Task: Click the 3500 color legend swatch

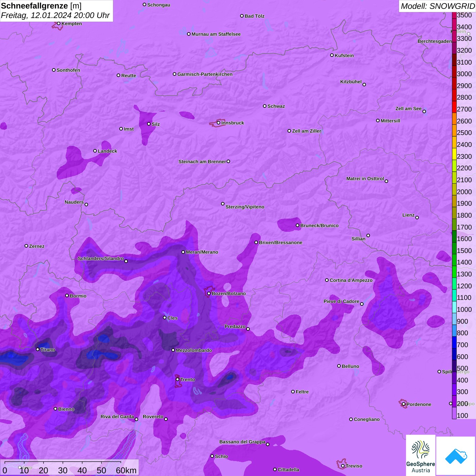Action: tap(454, 15)
